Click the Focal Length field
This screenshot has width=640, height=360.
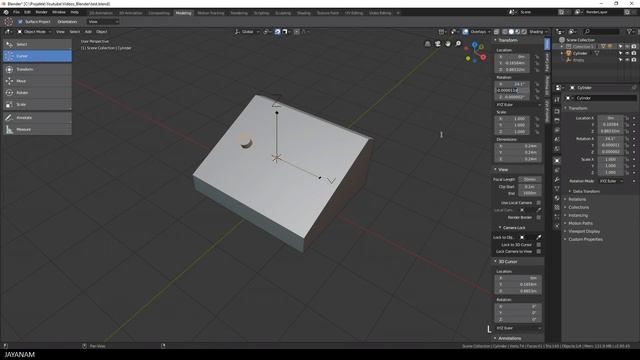(x=529, y=180)
